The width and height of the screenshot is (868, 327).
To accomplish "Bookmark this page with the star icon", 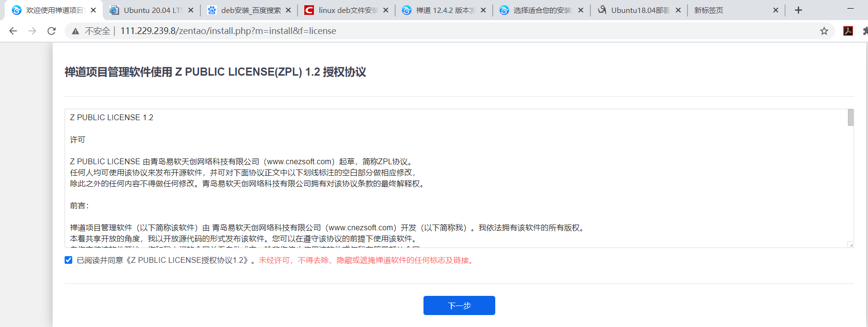I will (824, 31).
